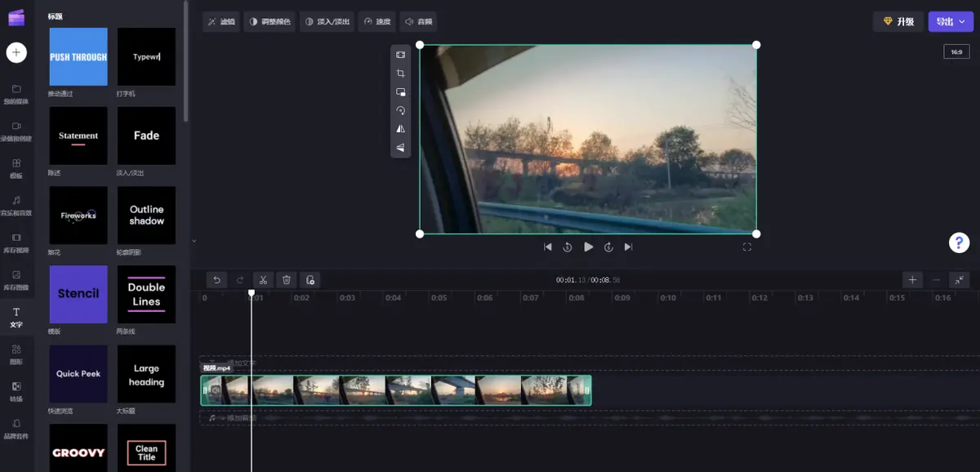Choose the Stencil title template
The image size is (980, 472).
(78, 294)
